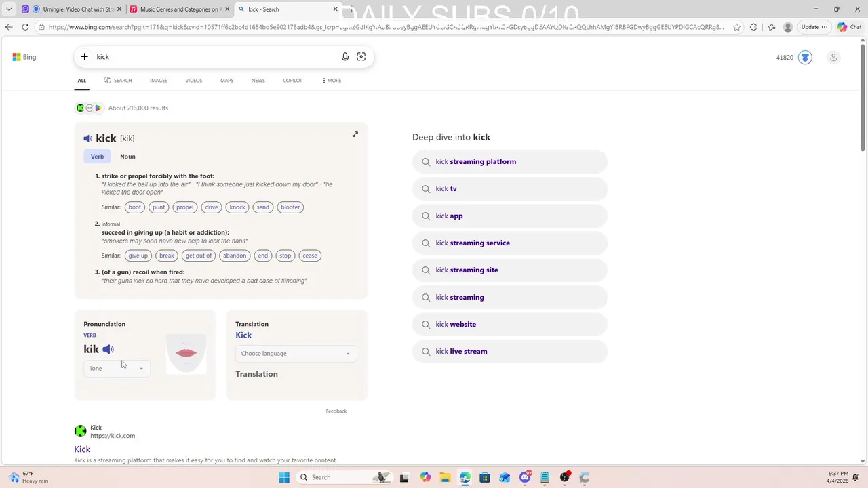Expand dictionary card with arrows icon
The image size is (868, 488).
(355, 134)
